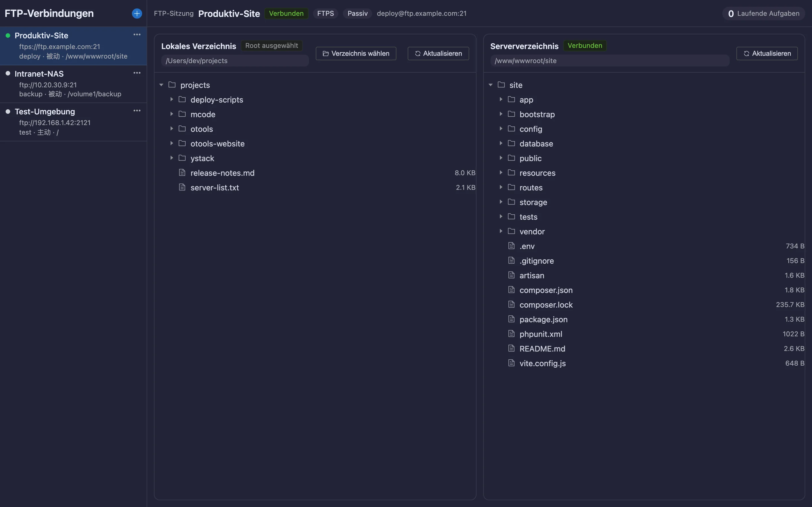Screen dimensions: 812x507
Task: Expand the mcode local folder
Action: click(x=171, y=114)
